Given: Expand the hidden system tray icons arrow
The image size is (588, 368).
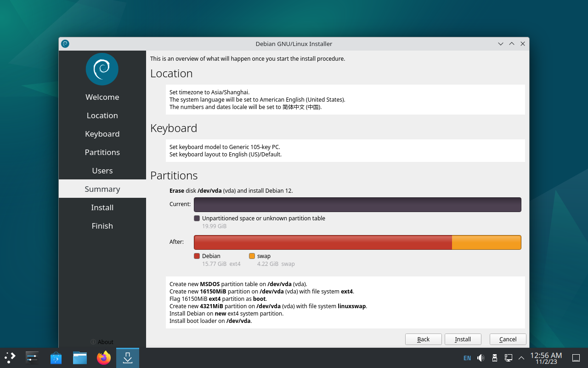Looking at the screenshot, I should point(521,358).
